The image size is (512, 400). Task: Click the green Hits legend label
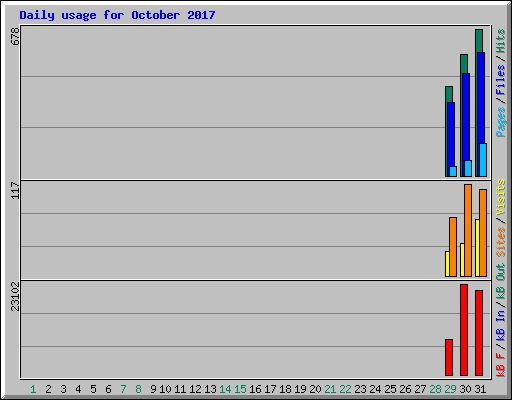click(x=500, y=41)
